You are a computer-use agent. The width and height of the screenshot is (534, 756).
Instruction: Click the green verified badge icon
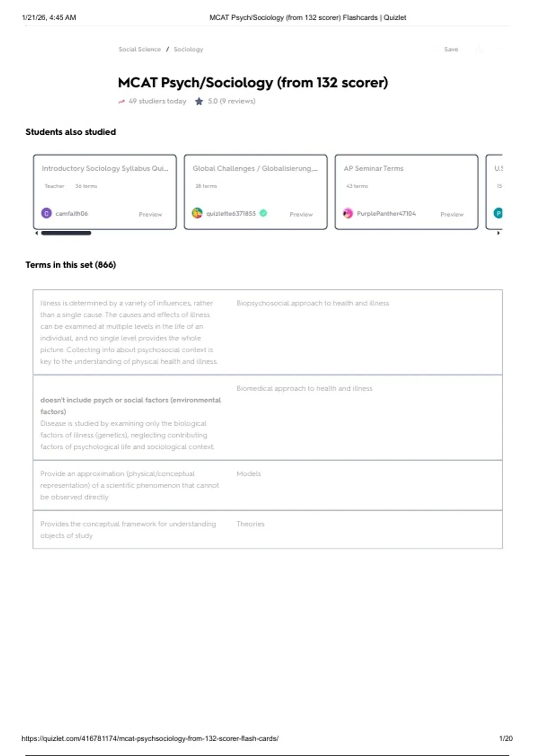263,213
